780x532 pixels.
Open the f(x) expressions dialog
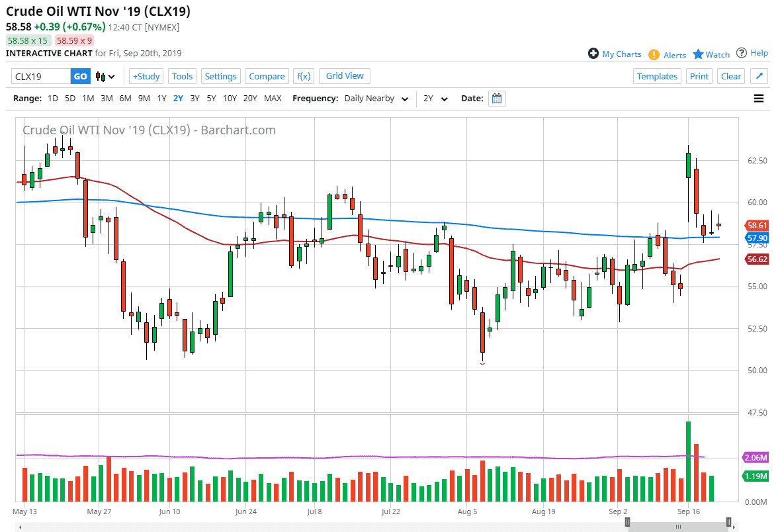click(303, 76)
